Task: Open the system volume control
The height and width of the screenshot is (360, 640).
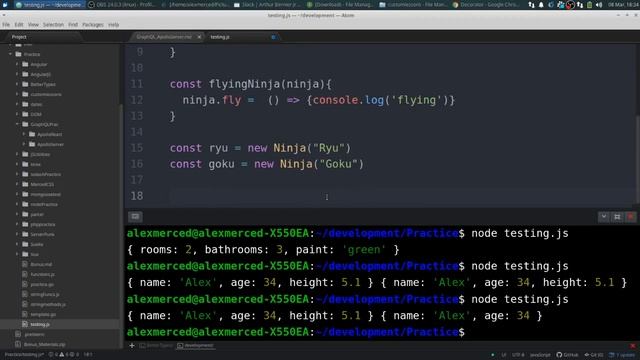Action: click(599, 5)
